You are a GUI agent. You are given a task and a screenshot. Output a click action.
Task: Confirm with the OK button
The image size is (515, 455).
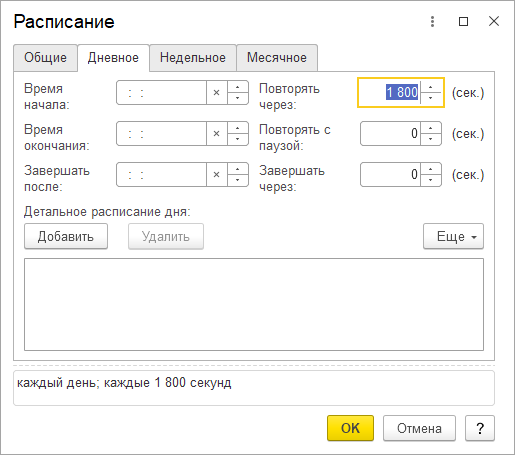click(x=350, y=428)
